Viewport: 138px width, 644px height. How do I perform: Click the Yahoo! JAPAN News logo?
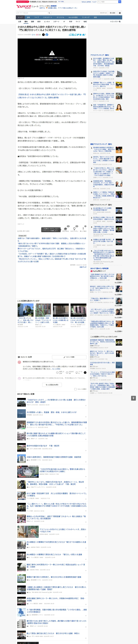(27, 7)
